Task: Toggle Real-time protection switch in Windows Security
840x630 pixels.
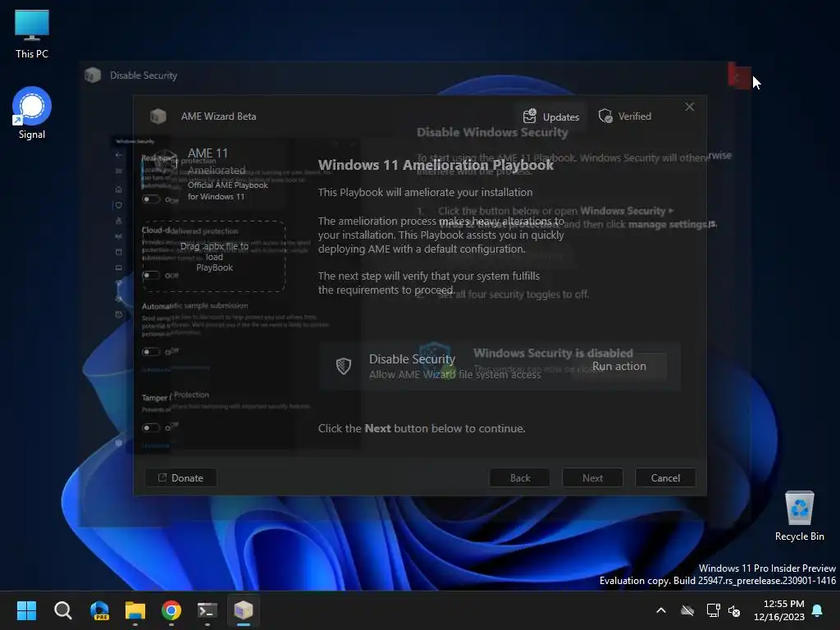Action: click(151, 199)
